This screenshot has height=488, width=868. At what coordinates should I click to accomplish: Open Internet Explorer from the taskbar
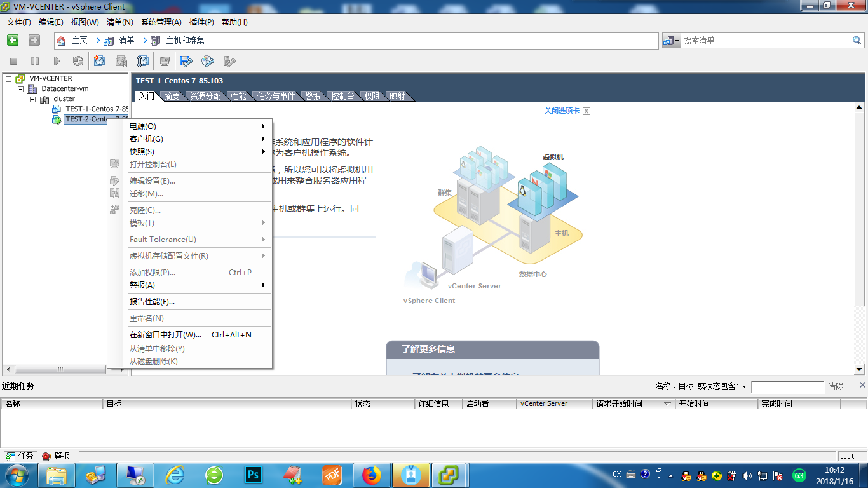pyautogui.click(x=175, y=475)
